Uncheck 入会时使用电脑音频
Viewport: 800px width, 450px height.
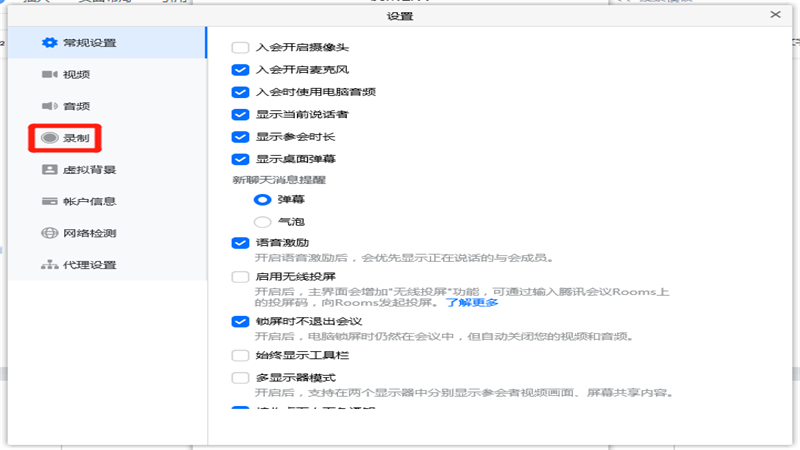tap(240, 92)
